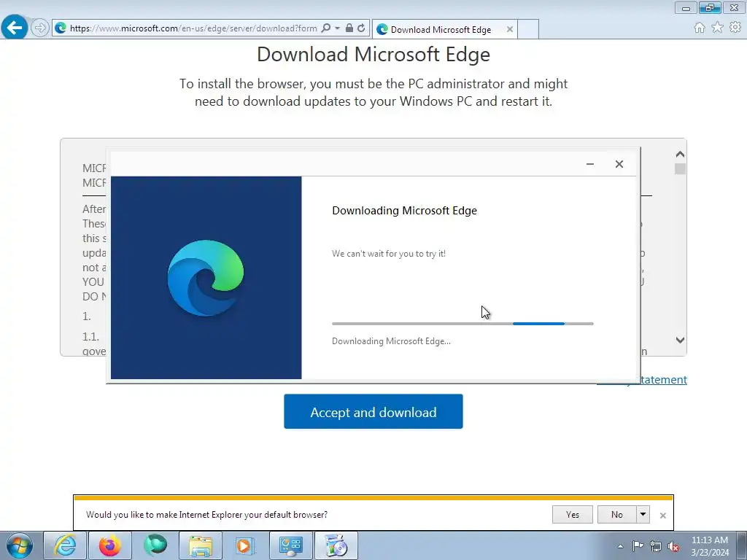Click the address bar search magnifier icon
This screenshot has height=560, width=747.
tap(326, 28)
